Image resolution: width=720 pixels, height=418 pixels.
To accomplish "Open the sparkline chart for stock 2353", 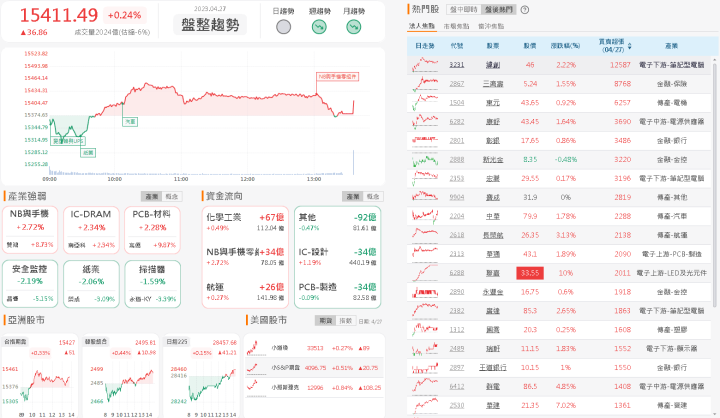I will coord(425,178).
